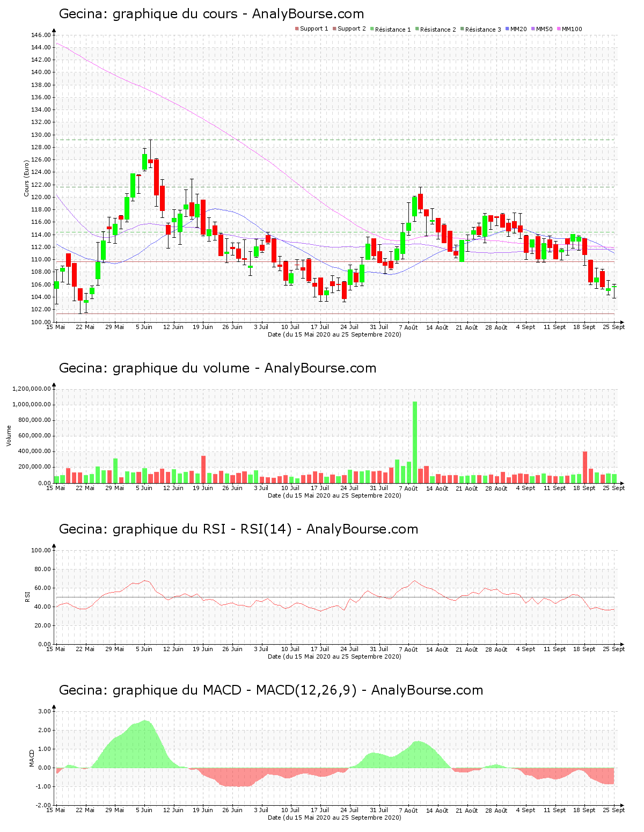The height and width of the screenshot is (832, 644).
Task: Click '19 Juin' date on volume chart
Action: click(203, 488)
